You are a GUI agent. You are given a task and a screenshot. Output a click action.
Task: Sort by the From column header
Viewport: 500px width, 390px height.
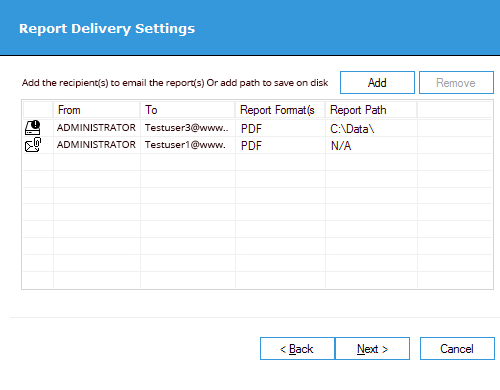(x=97, y=110)
